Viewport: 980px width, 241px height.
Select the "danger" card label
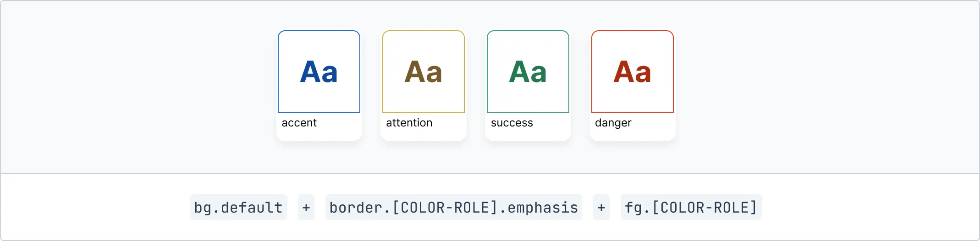tap(613, 123)
